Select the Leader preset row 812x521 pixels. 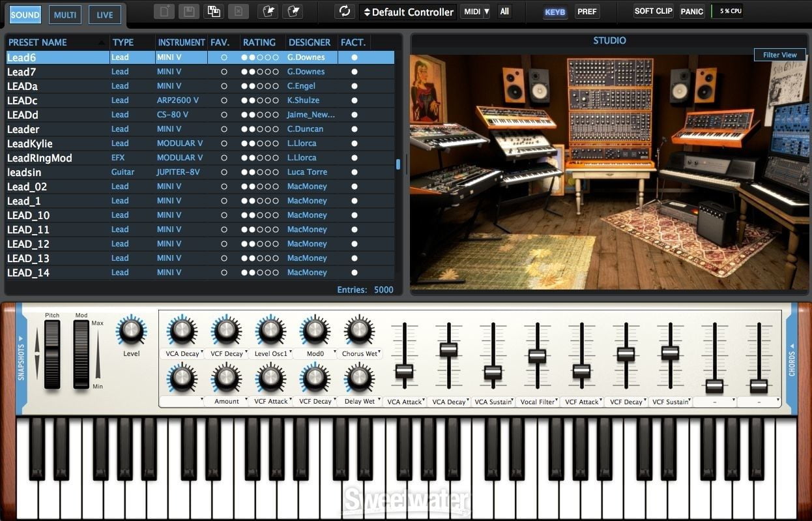(x=199, y=129)
